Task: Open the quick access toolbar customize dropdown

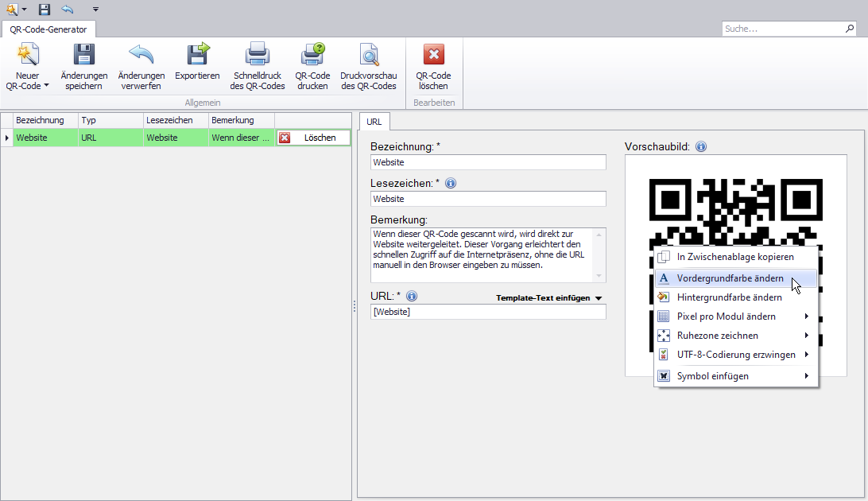Action: pos(95,10)
